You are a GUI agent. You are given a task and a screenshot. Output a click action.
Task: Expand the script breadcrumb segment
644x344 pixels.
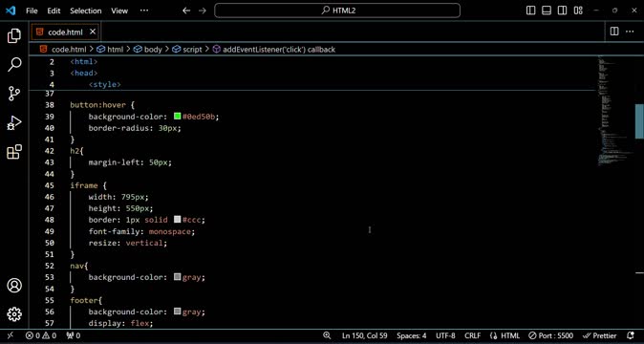192,50
